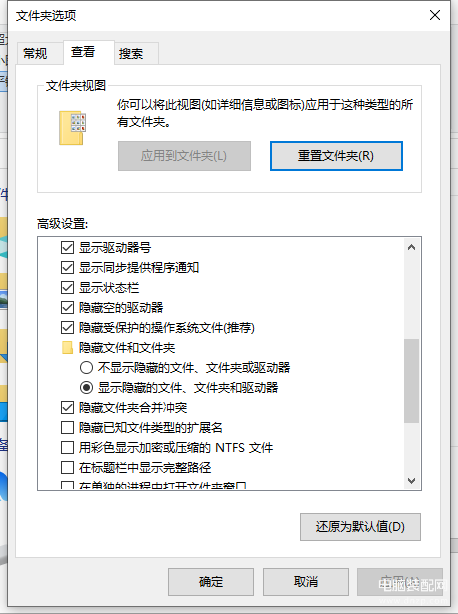
Task: Click the scrollbar down arrow
Action: tap(411, 480)
